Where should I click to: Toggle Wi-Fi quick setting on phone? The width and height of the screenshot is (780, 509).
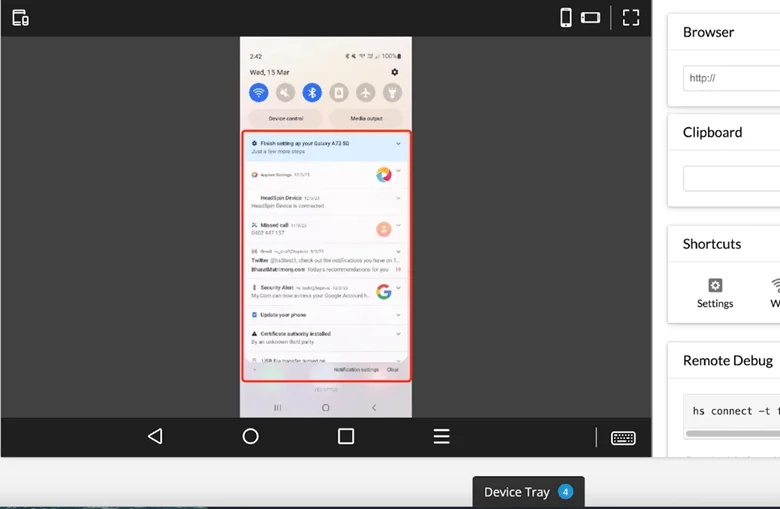point(259,93)
